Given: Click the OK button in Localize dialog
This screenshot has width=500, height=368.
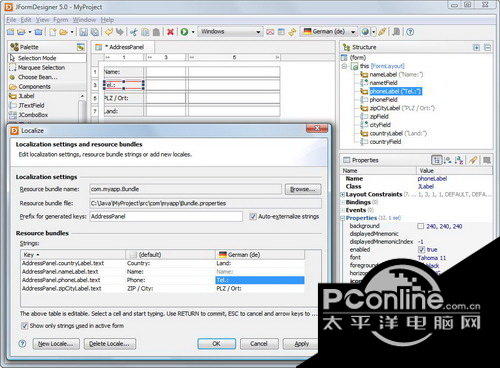Looking at the screenshot, I should point(216,344).
